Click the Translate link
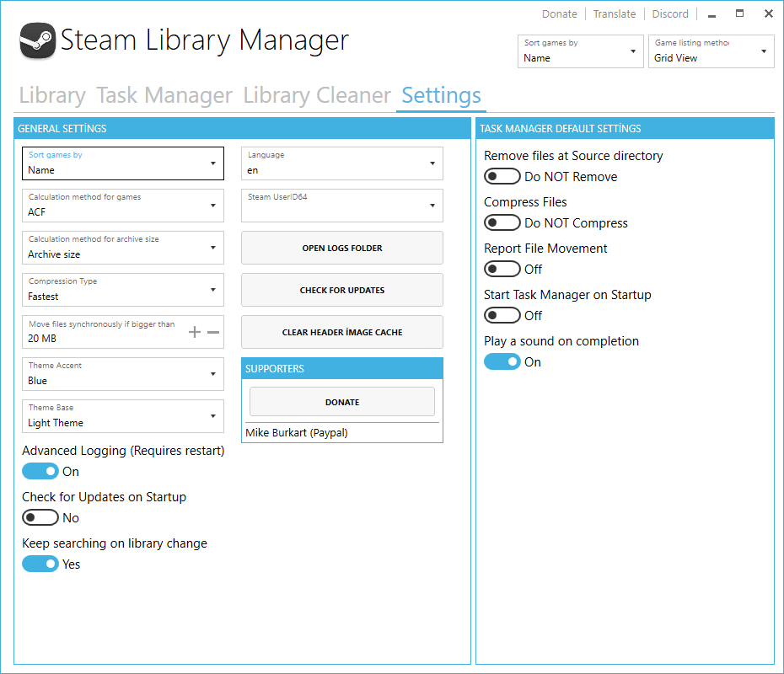The height and width of the screenshot is (674, 784). coord(615,14)
